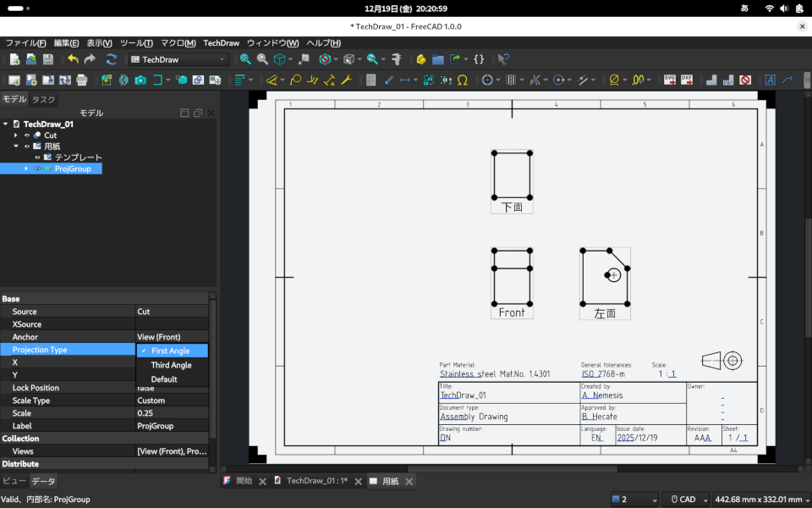Click the Refresh recompute icon
This screenshot has width=812, height=508.
tap(112, 59)
